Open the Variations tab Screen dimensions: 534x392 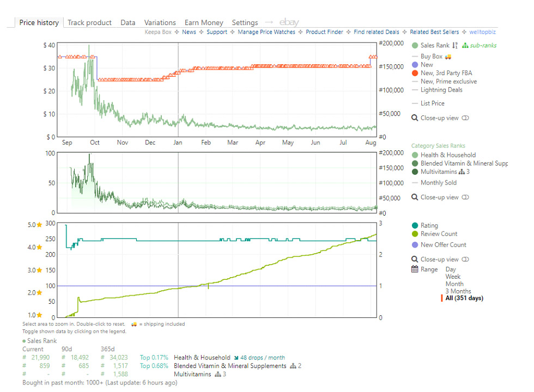(x=160, y=22)
